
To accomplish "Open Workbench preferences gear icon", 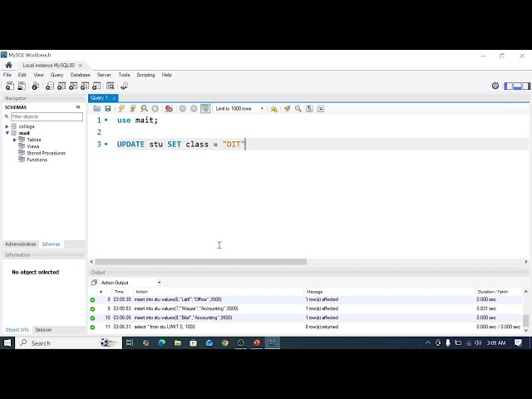I will click(495, 86).
